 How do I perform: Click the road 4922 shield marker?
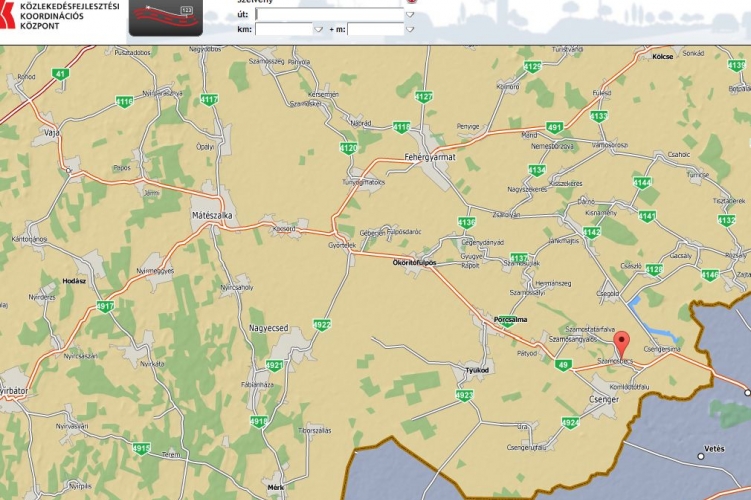click(322, 325)
